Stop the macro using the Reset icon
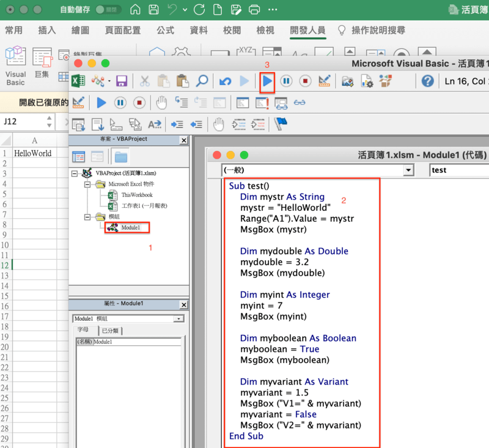The height and width of the screenshot is (448, 489). (304, 83)
